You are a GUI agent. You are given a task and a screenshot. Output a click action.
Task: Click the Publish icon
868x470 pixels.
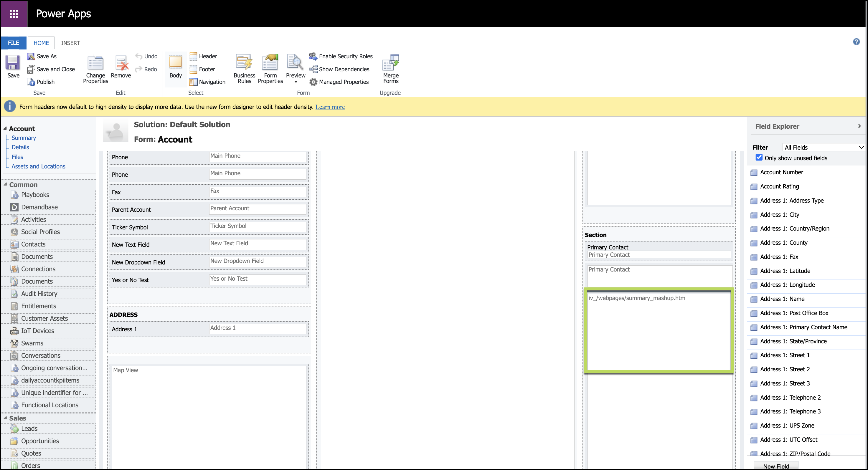click(x=31, y=82)
